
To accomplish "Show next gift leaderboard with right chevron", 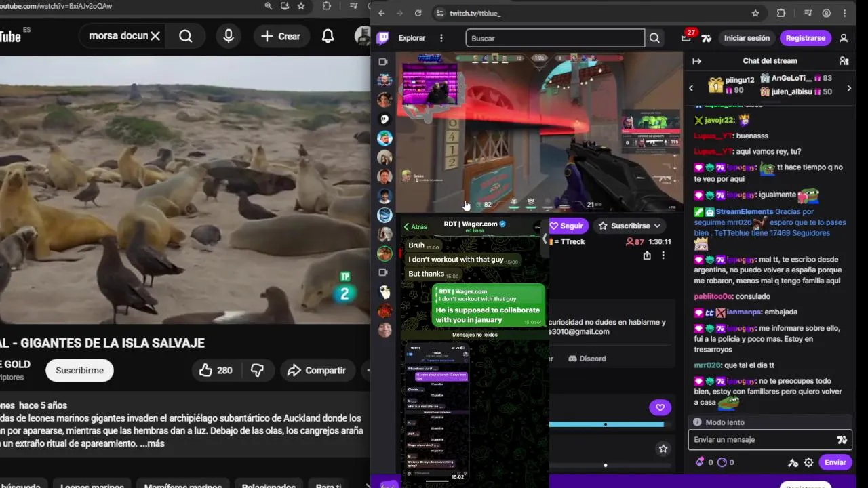I will [x=848, y=88].
